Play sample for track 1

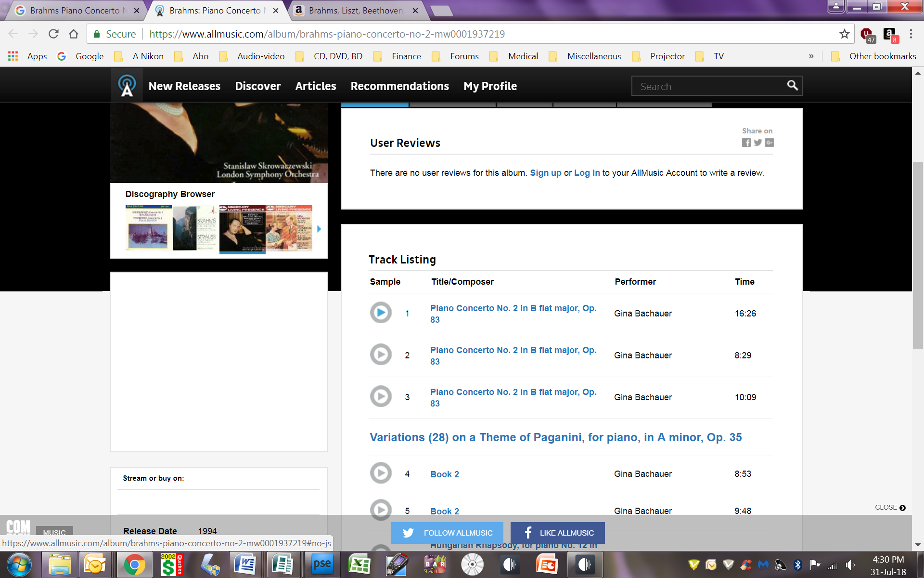click(x=381, y=313)
